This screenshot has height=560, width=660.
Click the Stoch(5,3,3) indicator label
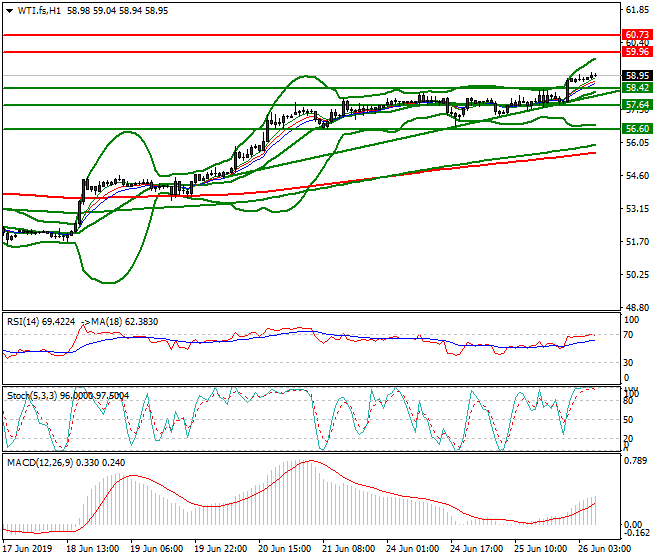pyautogui.click(x=32, y=396)
